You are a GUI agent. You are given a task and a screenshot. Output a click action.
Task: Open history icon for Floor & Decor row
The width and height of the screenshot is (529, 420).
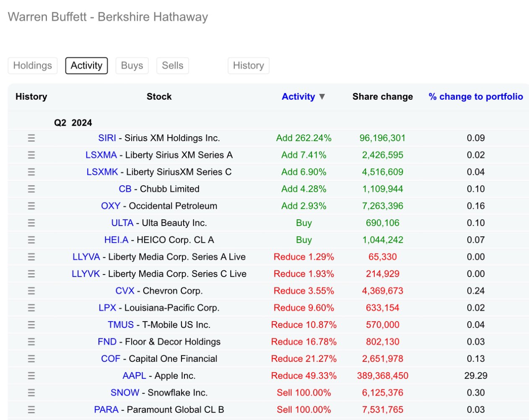click(31, 342)
